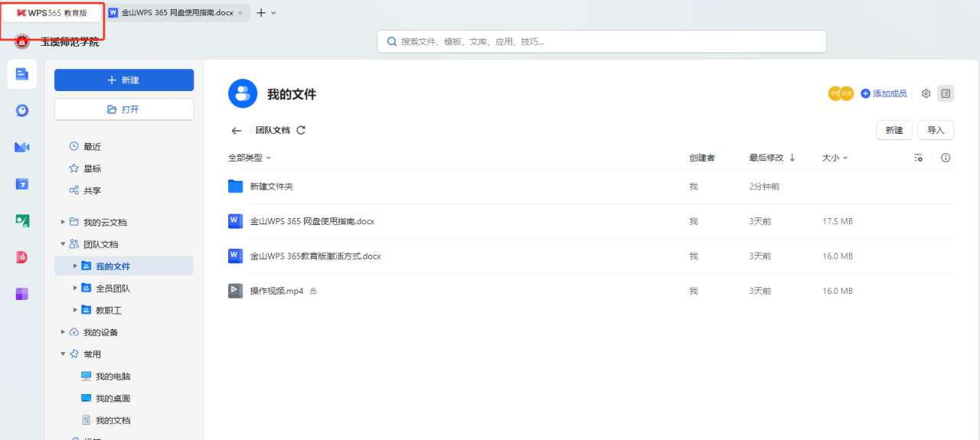Click the 导入 button

[936, 130]
